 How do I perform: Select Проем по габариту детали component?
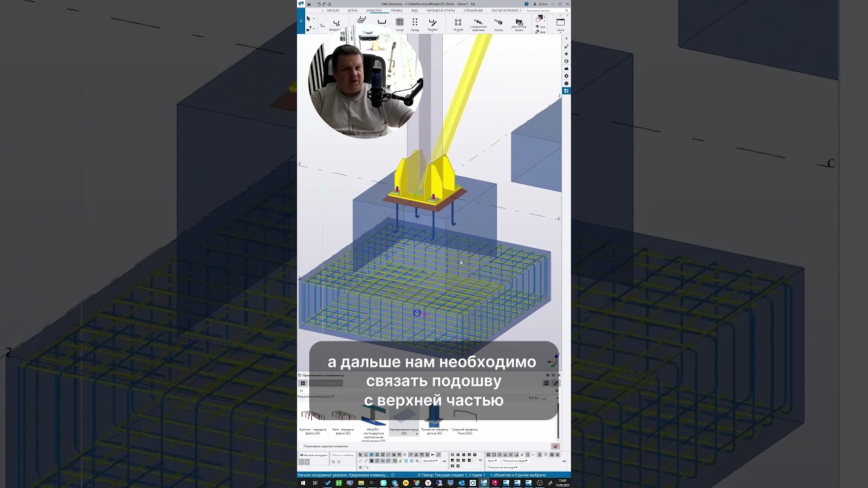(x=434, y=421)
